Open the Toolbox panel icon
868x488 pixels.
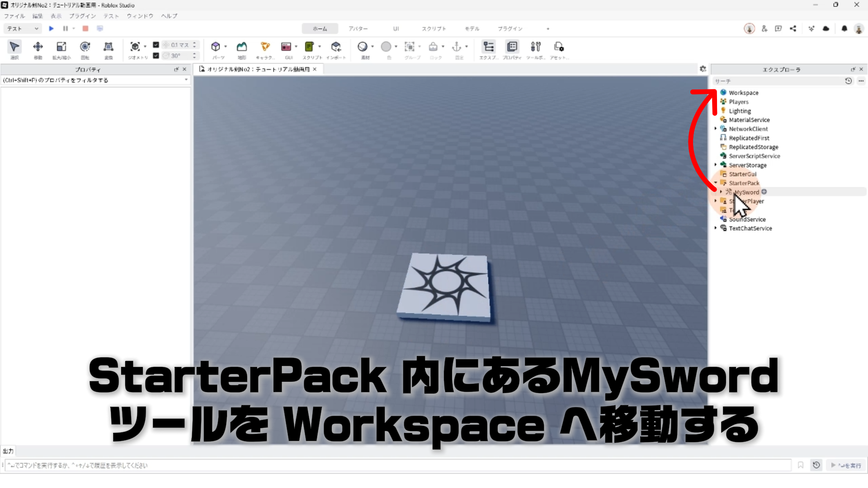pyautogui.click(x=536, y=47)
